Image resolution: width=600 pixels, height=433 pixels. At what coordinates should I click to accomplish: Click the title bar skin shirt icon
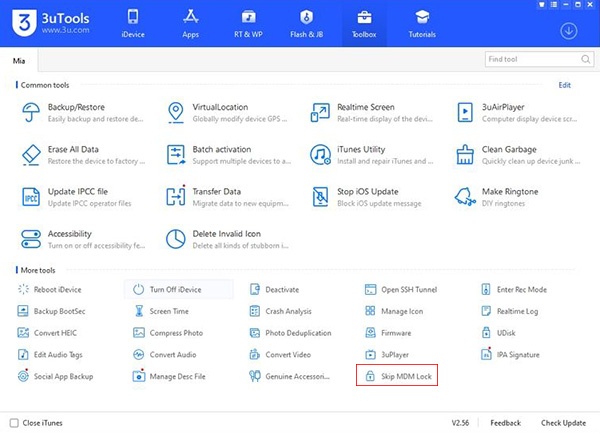(541, 5)
